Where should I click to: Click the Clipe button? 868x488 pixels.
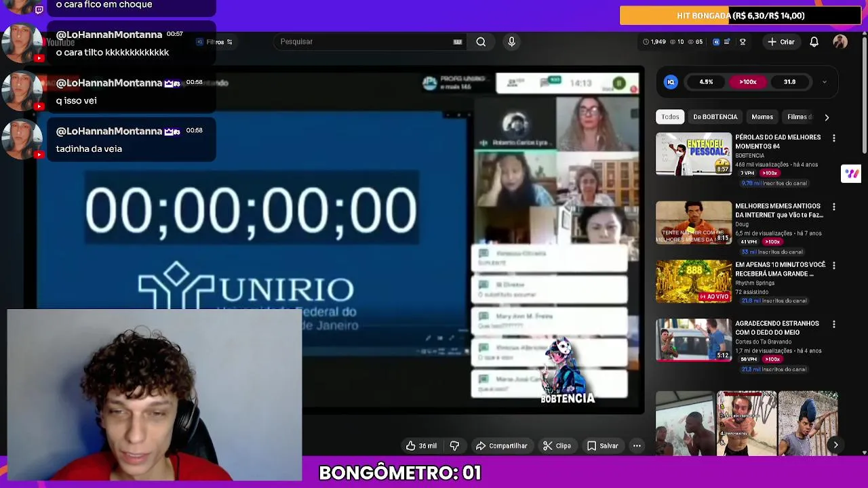[x=557, y=446]
